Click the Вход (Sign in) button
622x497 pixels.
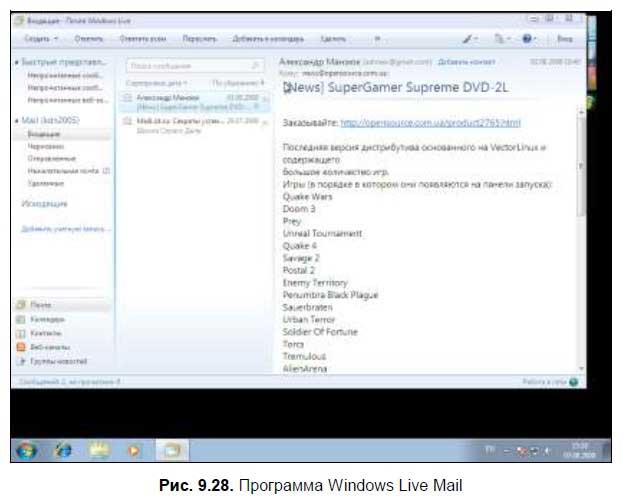[564, 38]
